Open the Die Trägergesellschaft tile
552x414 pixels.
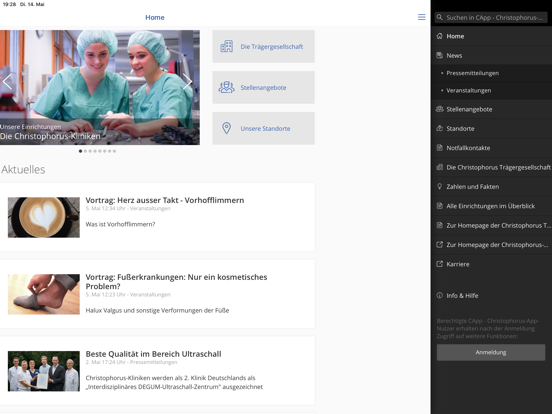coord(263,46)
